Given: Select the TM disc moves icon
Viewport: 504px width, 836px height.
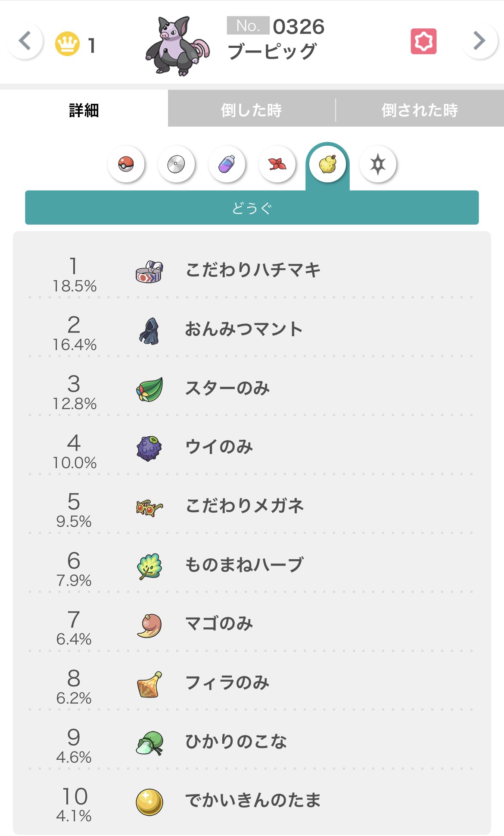Looking at the screenshot, I should pos(176,164).
